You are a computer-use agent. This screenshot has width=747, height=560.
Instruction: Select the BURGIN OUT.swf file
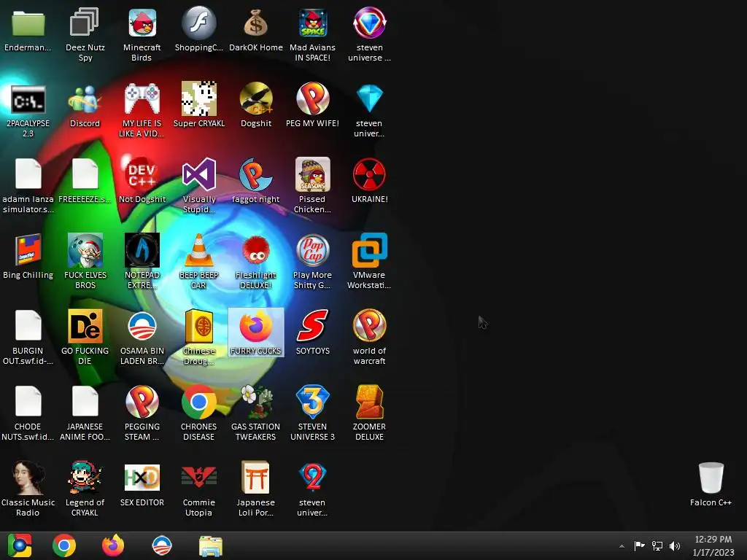tap(28, 326)
